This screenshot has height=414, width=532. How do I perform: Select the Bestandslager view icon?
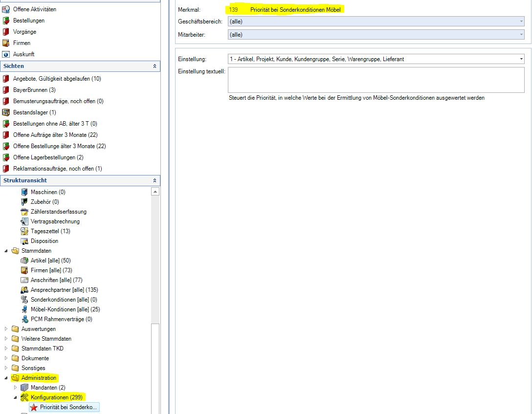[6, 112]
